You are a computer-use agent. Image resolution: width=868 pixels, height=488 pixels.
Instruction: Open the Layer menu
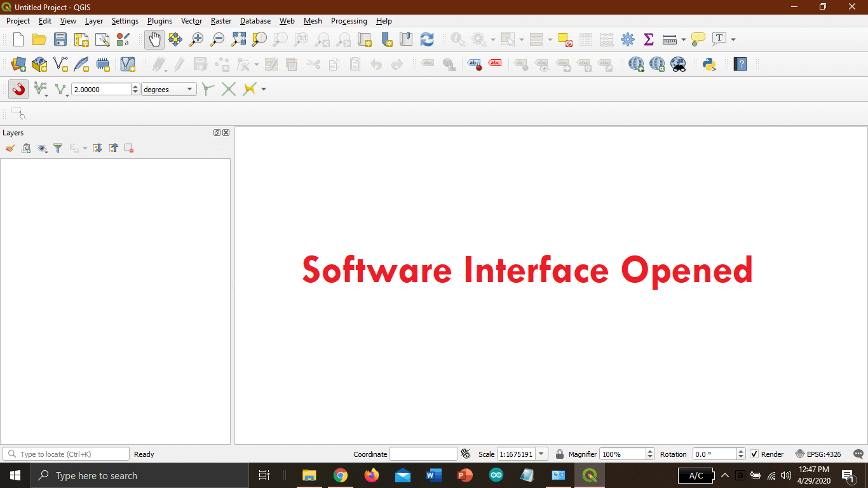[94, 21]
